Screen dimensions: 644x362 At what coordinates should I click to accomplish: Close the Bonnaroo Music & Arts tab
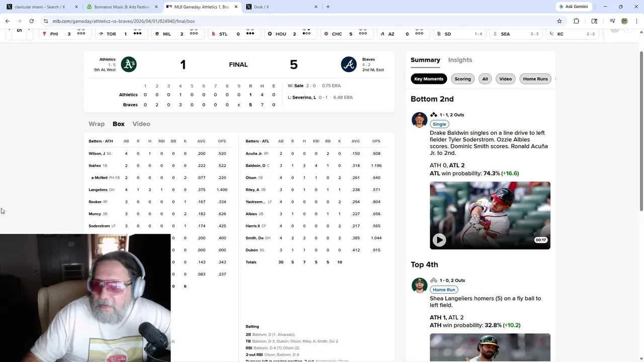click(156, 7)
